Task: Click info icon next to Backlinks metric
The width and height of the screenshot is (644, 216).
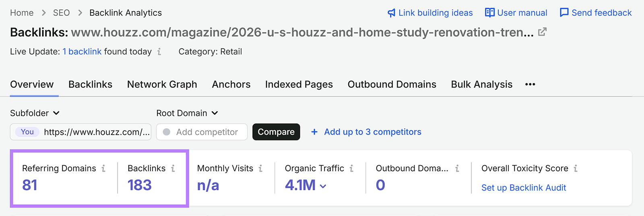Action: 173,168
